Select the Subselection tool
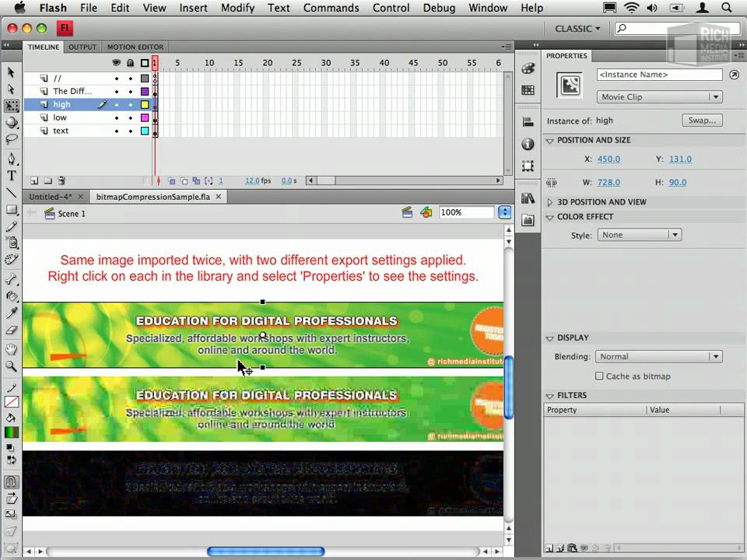The width and height of the screenshot is (747, 560). coord(11,89)
